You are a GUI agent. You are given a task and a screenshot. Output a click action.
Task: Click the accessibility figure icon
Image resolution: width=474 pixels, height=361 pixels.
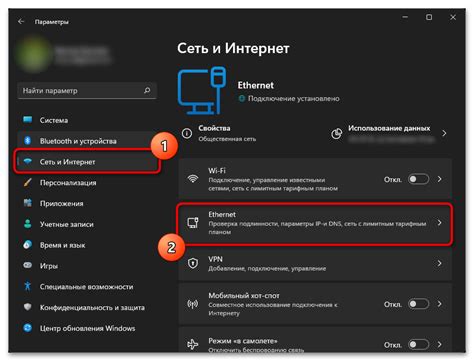(x=28, y=286)
